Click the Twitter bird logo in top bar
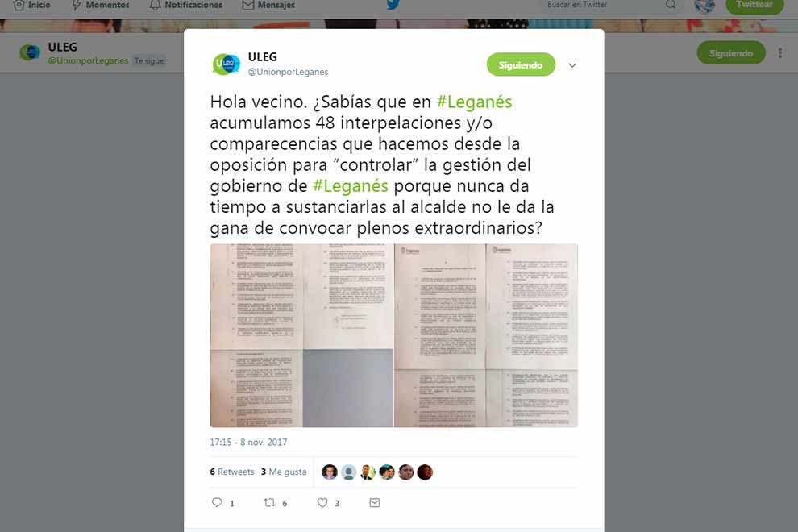The height and width of the screenshot is (532, 798). click(x=393, y=5)
